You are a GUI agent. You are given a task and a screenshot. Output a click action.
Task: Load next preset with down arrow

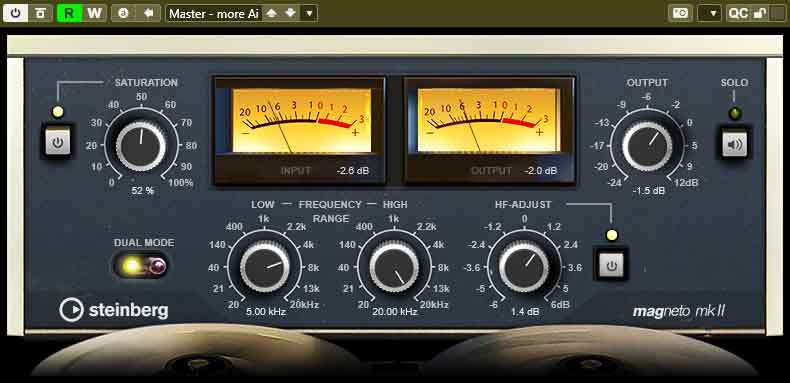(x=290, y=13)
